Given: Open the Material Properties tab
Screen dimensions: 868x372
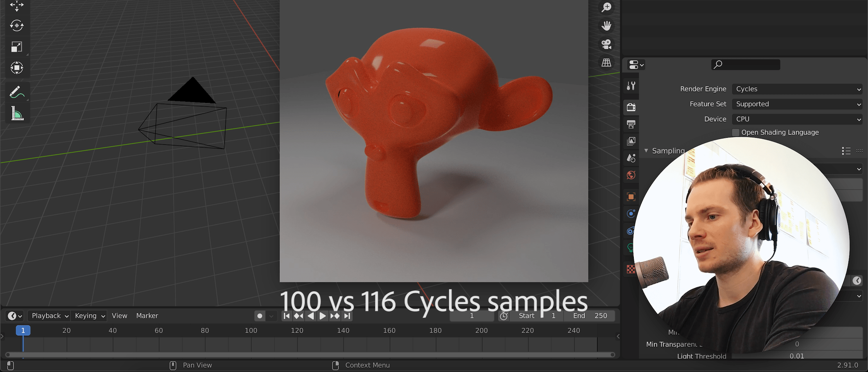Looking at the screenshot, I should pos(631,270).
